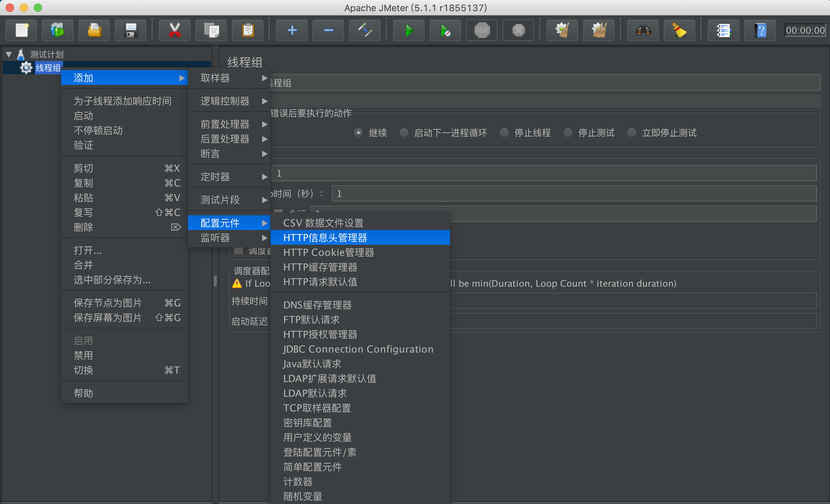Choose 测试片段 submenu entry
830x504 pixels.
pyautogui.click(x=230, y=200)
